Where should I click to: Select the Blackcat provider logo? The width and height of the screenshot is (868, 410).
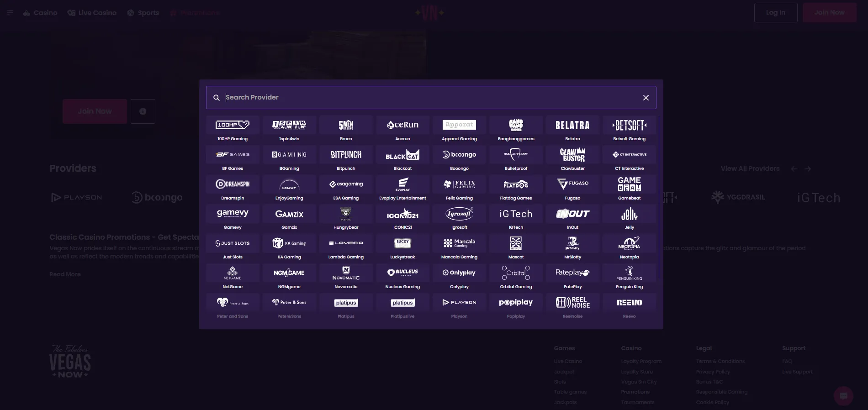(x=402, y=155)
